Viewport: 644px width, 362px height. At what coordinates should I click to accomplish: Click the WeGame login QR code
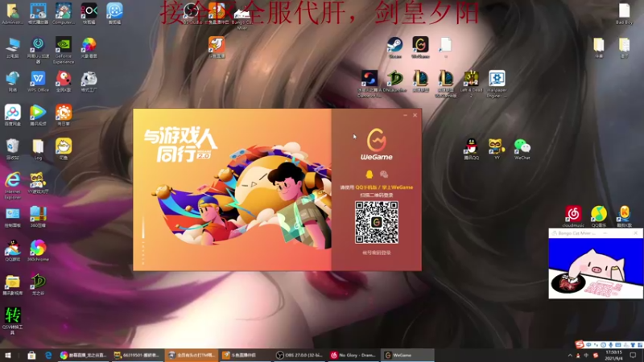coord(377,222)
